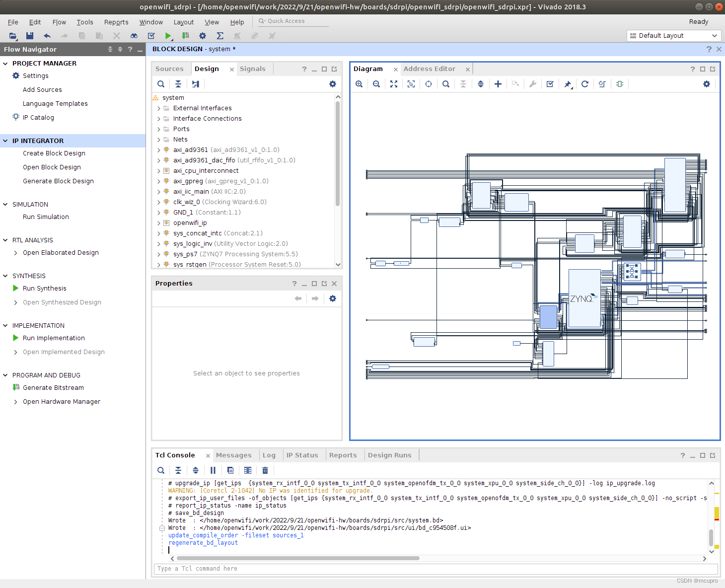Click Run Implementation
725x588 pixels.
pos(54,338)
